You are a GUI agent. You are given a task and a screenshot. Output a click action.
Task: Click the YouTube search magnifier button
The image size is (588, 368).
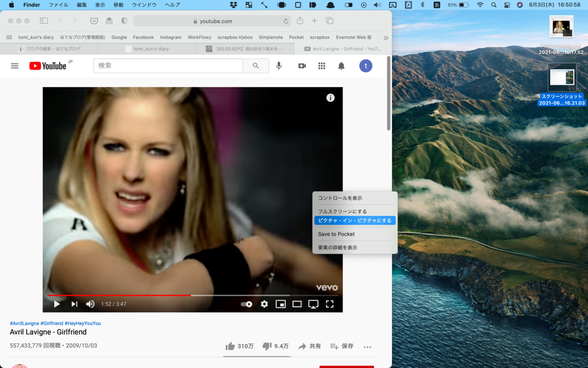256,66
